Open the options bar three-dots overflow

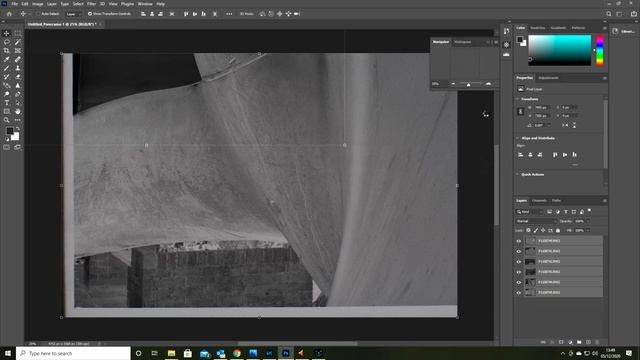coord(229,14)
